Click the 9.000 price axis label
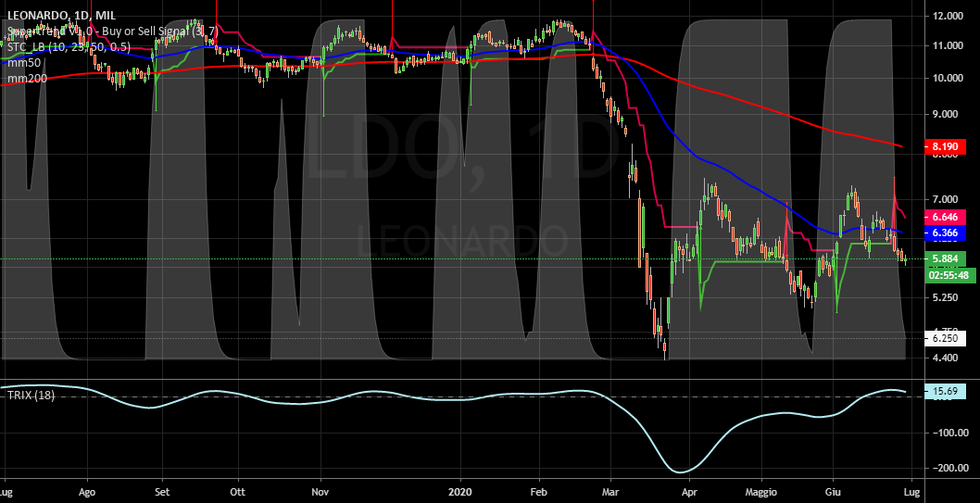The width and height of the screenshot is (980, 503). [x=947, y=114]
